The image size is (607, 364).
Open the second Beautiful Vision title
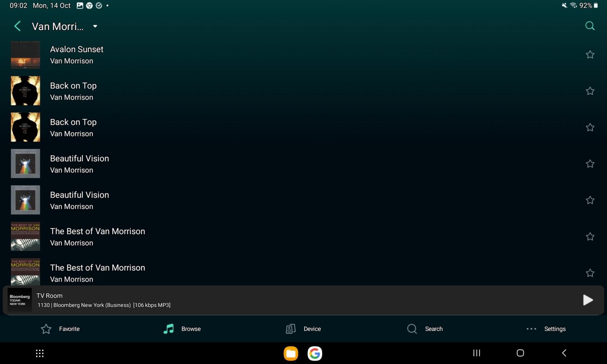pyautogui.click(x=79, y=195)
